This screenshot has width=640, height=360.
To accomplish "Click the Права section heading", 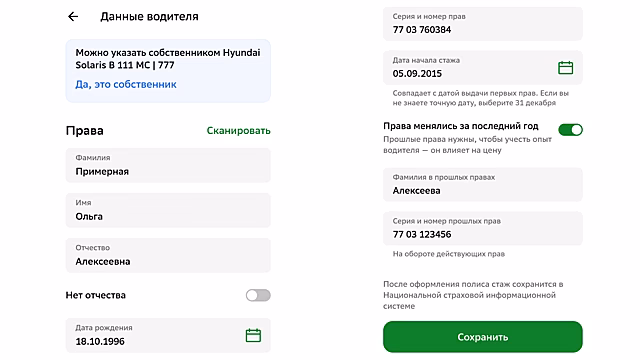I will 84,131.
